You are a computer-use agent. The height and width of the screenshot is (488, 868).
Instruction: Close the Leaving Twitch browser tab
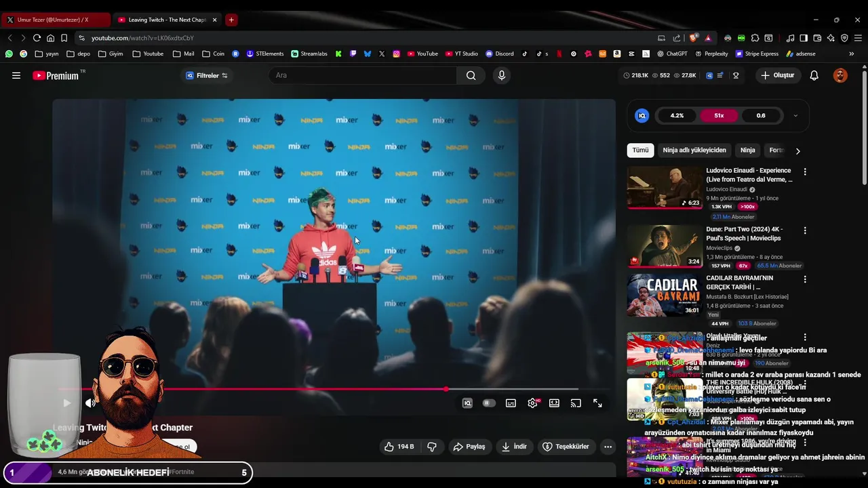[214, 20]
